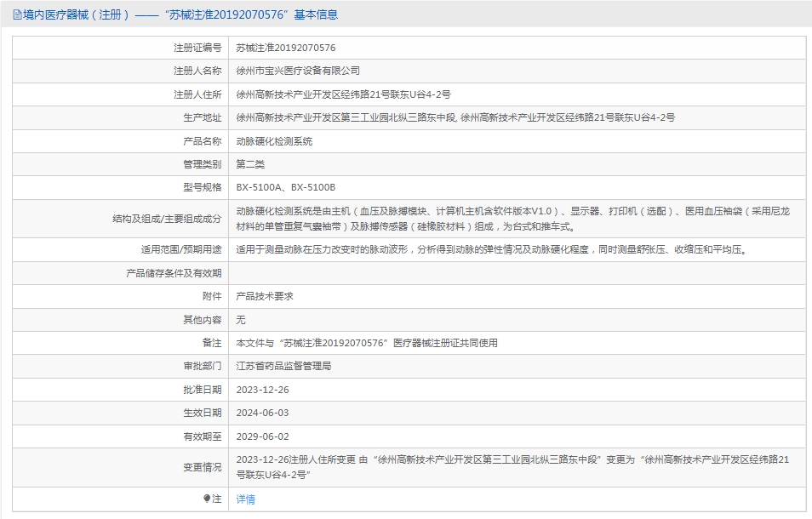Click the management category value 第二类
This screenshot has width=812, height=519.
click(x=250, y=164)
